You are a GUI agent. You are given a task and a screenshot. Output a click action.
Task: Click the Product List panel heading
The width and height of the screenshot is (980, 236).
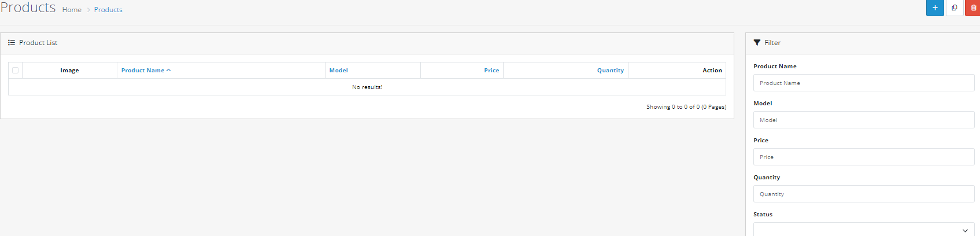pyautogui.click(x=38, y=43)
